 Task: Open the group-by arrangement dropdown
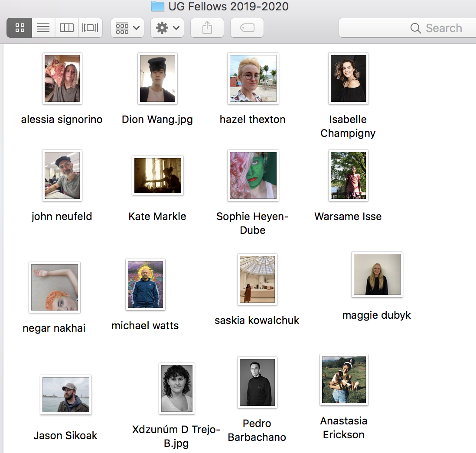127,28
